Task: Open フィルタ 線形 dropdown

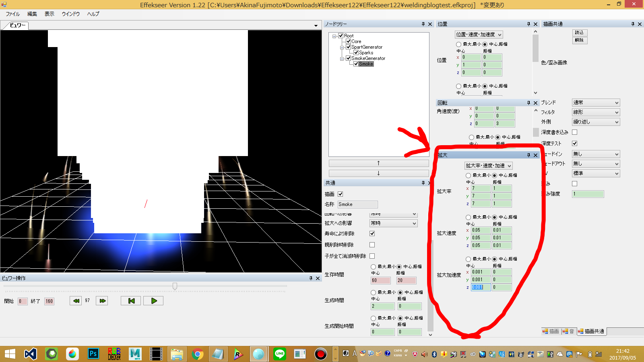Action: coord(596,112)
